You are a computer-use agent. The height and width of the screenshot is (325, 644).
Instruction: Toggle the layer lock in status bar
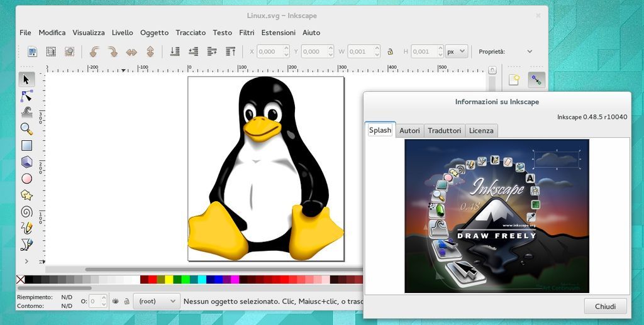point(126,302)
